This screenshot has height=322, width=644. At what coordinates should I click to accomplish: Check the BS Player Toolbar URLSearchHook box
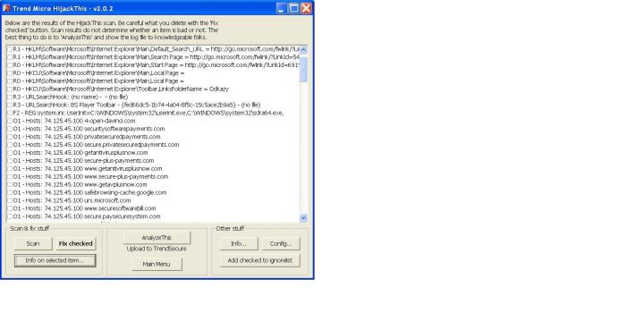click(x=10, y=106)
